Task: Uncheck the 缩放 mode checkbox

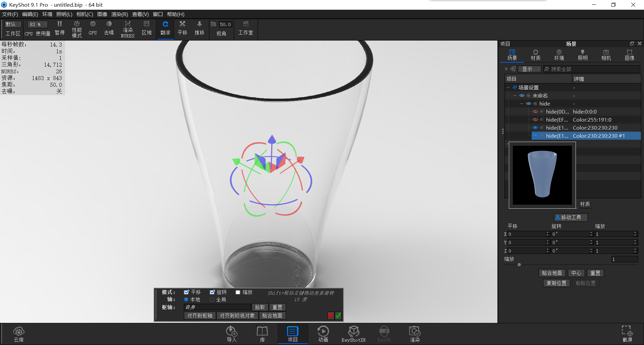Action: click(237, 292)
